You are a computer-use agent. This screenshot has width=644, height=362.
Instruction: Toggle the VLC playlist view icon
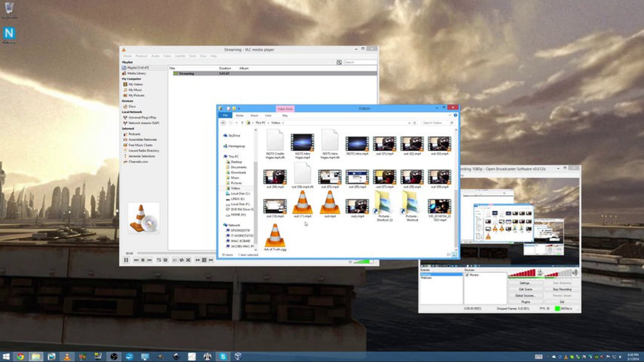coord(339,62)
